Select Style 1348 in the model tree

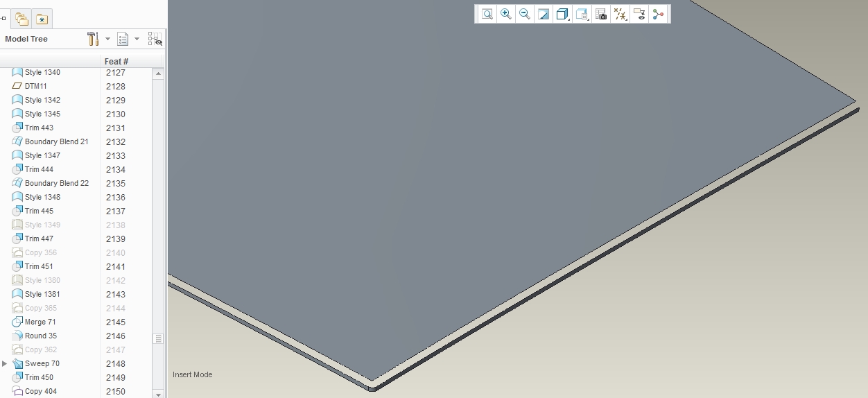pyautogui.click(x=42, y=197)
